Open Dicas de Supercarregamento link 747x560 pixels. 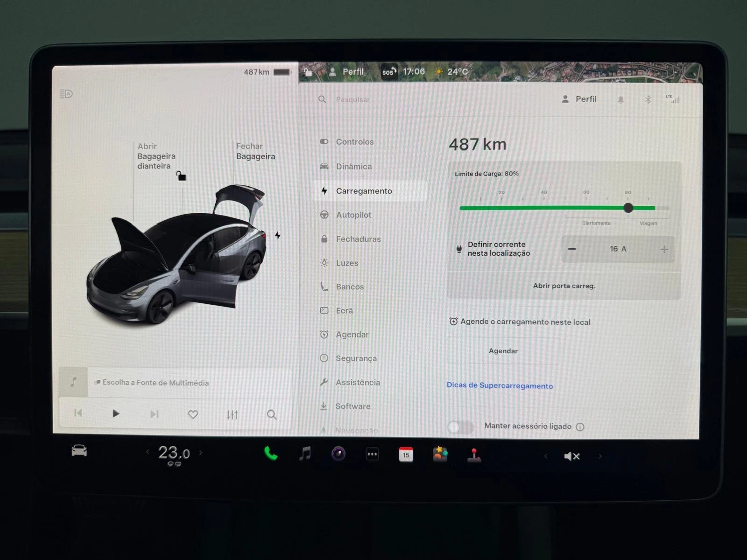(x=500, y=385)
